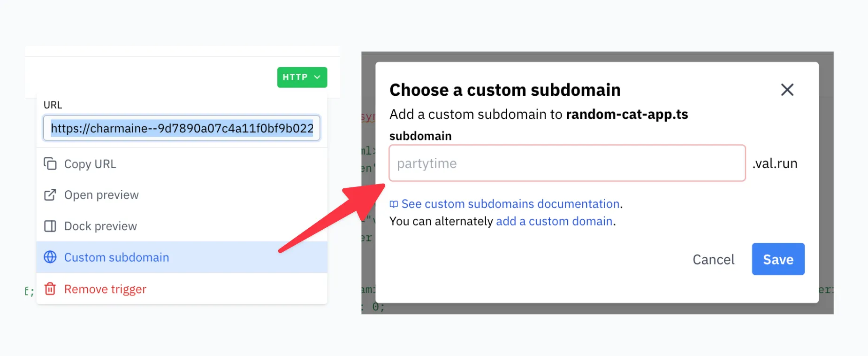This screenshot has width=868, height=356.
Task: Click the URL text field
Action: point(182,128)
